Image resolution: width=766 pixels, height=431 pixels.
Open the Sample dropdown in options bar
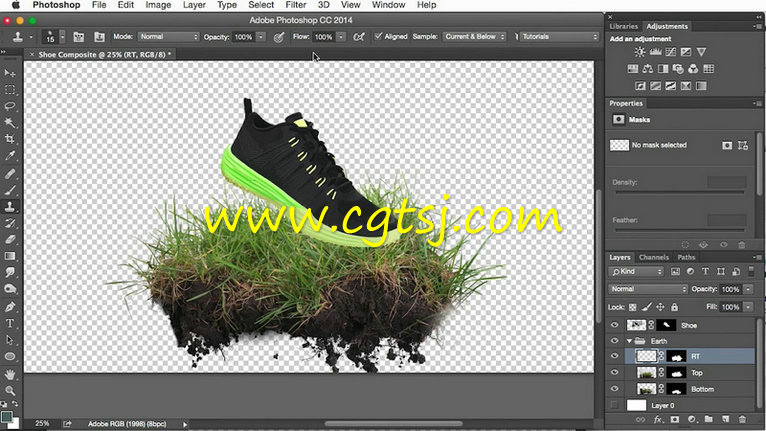476,37
